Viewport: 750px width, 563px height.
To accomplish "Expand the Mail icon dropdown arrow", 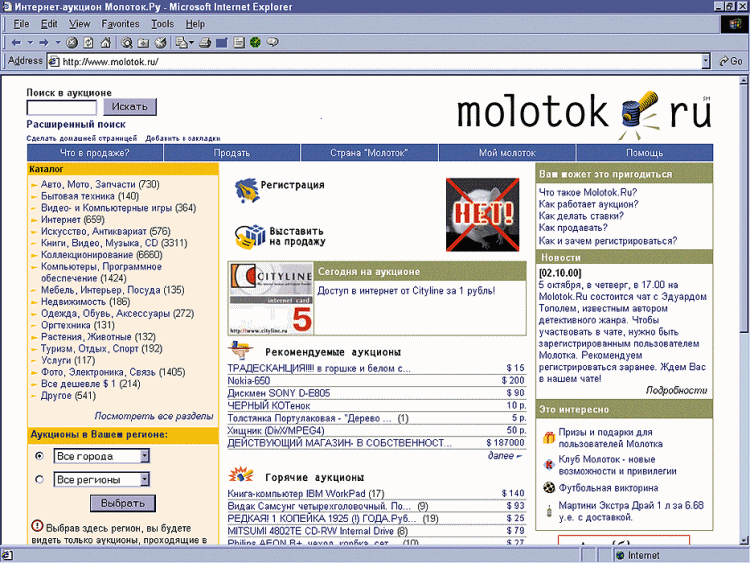I will pyautogui.click(x=191, y=43).
